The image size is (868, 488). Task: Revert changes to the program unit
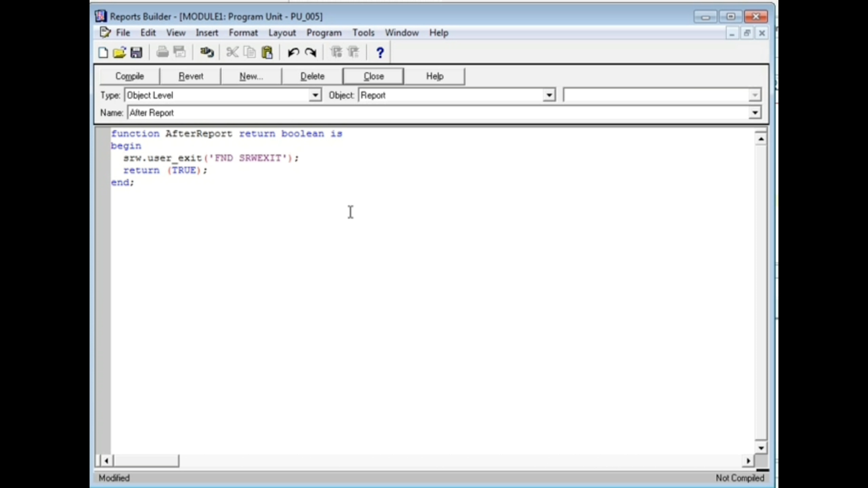tap(190, 76)
